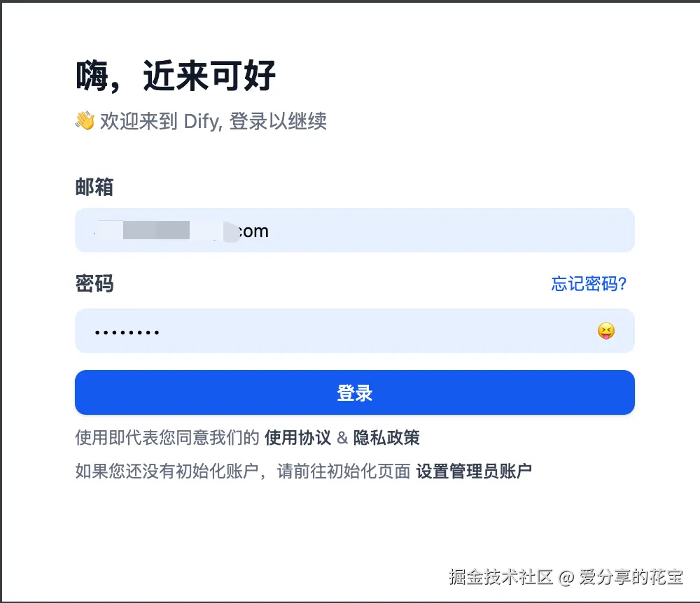Click the 欢迎来到 Dify, 登录以继续 subtitle
Viewport: 700px width, 603px height.
click(213, 122)
